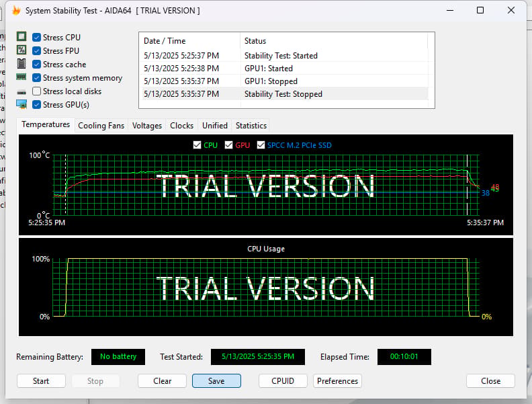
Task: Click the greyed-out Stop button
Action: (x=95, y=381)
